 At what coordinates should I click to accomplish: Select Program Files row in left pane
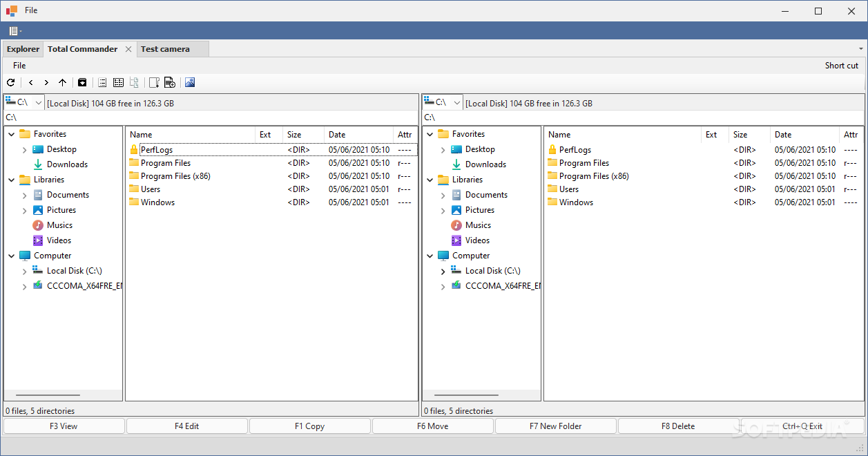pos(271,163)
